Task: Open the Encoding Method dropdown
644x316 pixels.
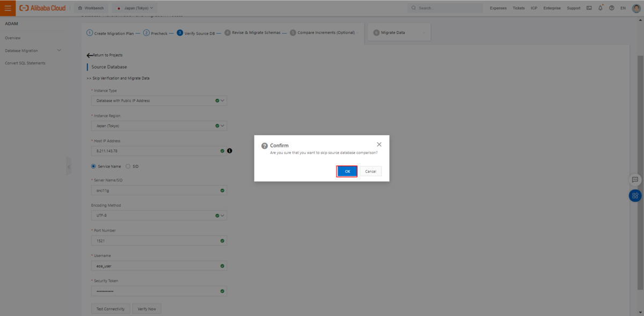Action: point(159,216)
